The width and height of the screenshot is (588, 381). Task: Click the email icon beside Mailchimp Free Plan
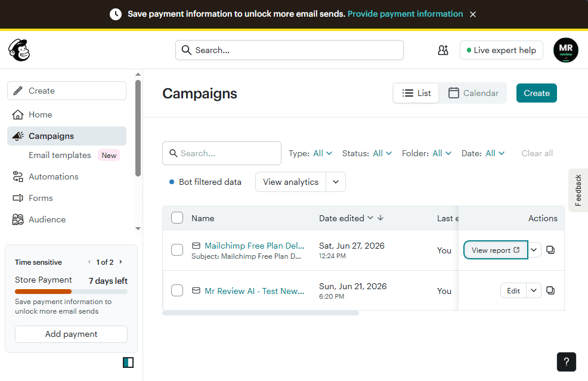point(196,246)
